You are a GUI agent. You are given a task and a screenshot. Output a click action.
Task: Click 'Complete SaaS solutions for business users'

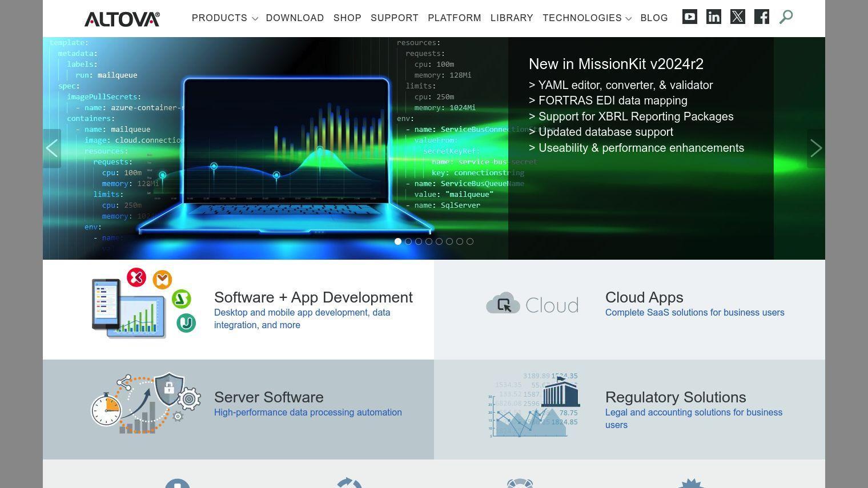coord(695,313)
